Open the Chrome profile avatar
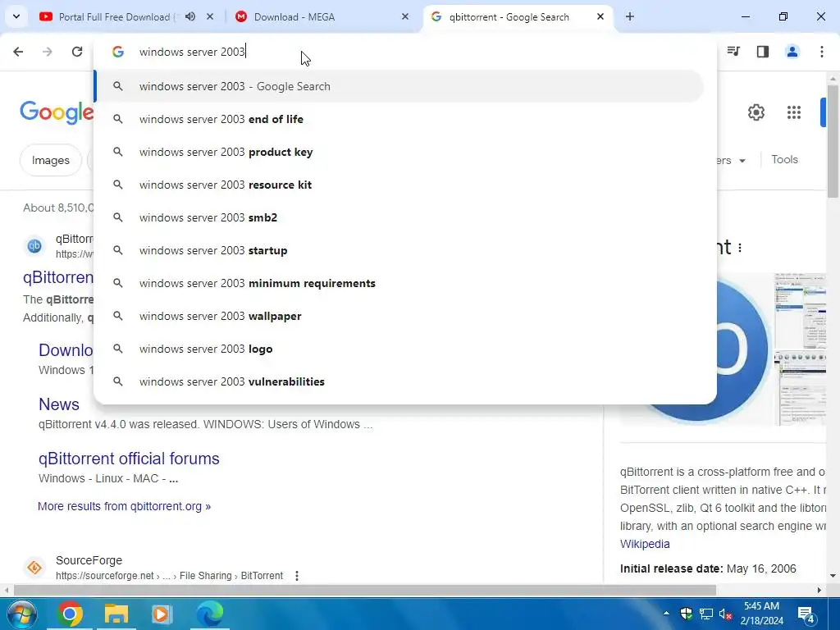 792,52
